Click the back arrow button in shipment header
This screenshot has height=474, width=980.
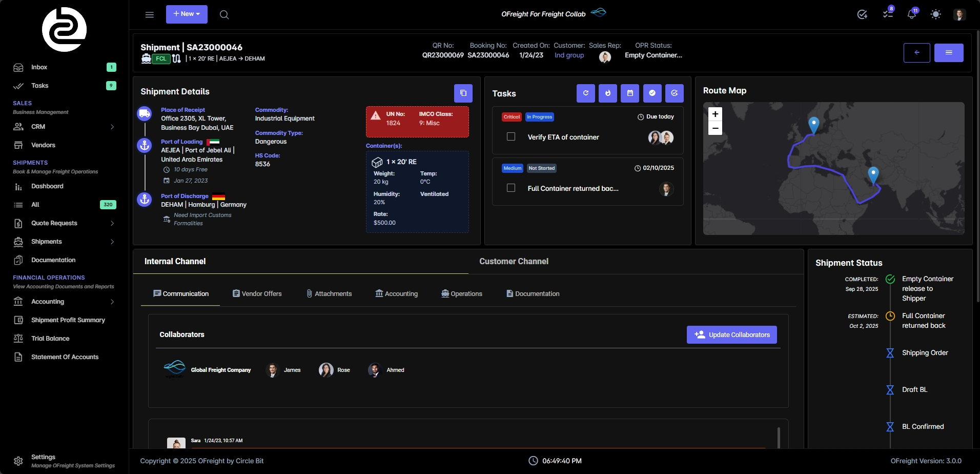click(x=916, y=53)
